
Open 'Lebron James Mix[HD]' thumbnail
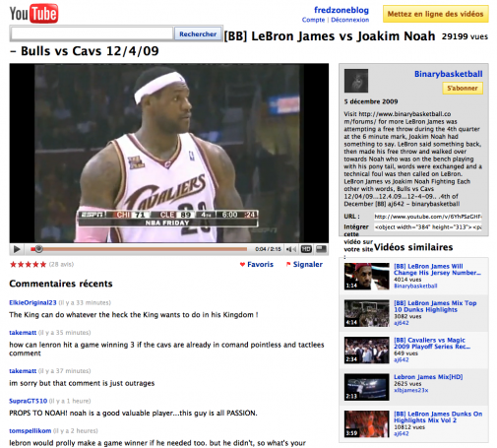[367, 387]
